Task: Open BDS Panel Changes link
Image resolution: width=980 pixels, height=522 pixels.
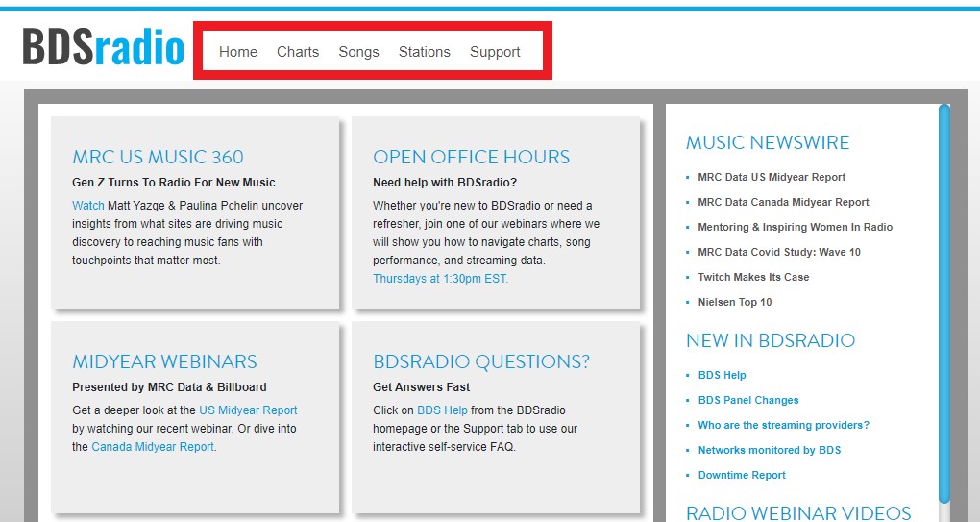Action: pos(748,400)
